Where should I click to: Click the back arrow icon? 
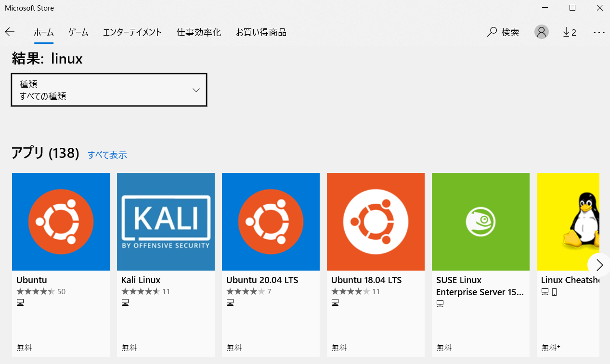(x=10, y=32)
